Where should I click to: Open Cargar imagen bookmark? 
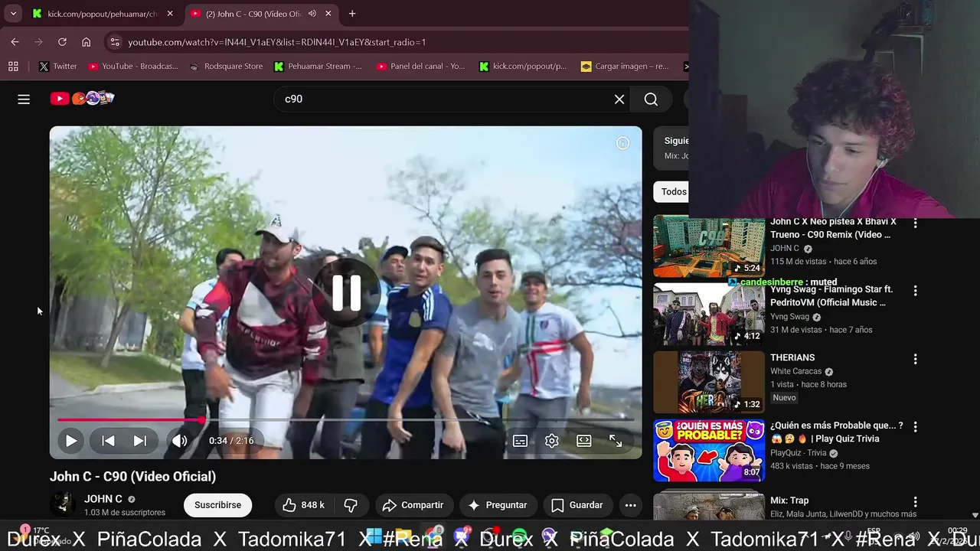tap(625, 67)
